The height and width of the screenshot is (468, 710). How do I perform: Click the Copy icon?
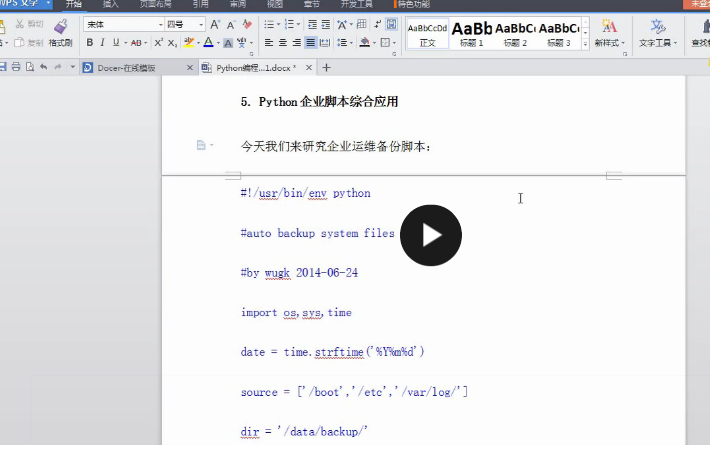pos(19,43)
